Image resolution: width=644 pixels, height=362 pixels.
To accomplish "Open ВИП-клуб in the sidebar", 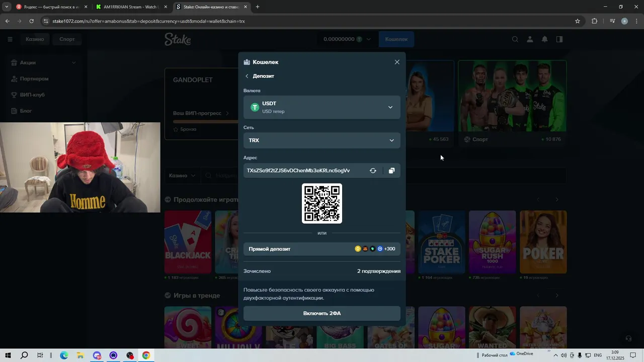I will click(32, 95).
